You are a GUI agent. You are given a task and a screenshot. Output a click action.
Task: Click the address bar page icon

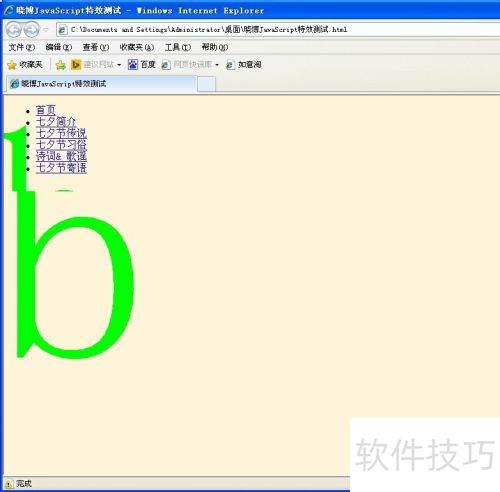62,30
